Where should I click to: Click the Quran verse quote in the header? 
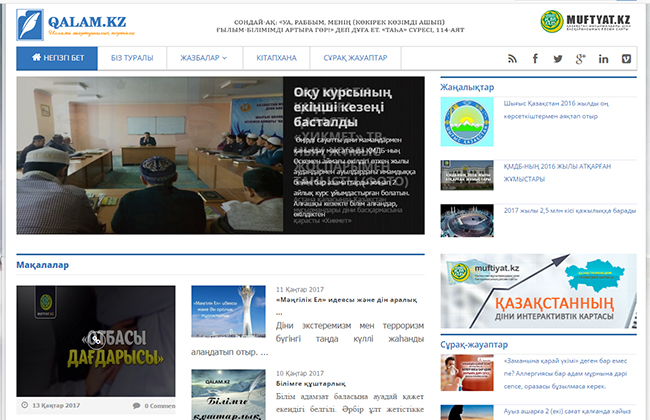[340, 26]
